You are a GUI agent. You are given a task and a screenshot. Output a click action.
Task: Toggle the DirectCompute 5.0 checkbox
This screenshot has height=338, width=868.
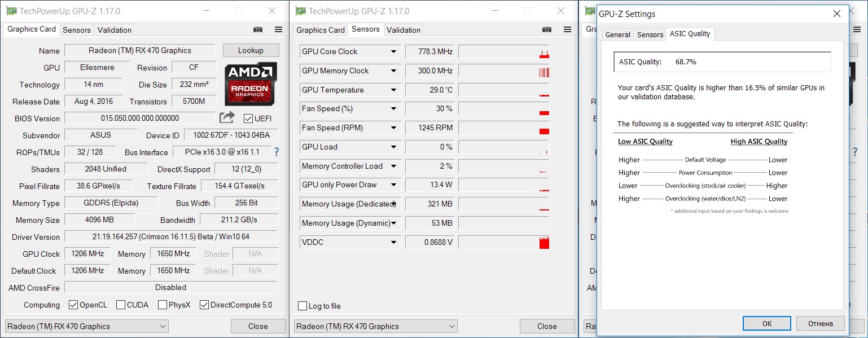(204, 305)
